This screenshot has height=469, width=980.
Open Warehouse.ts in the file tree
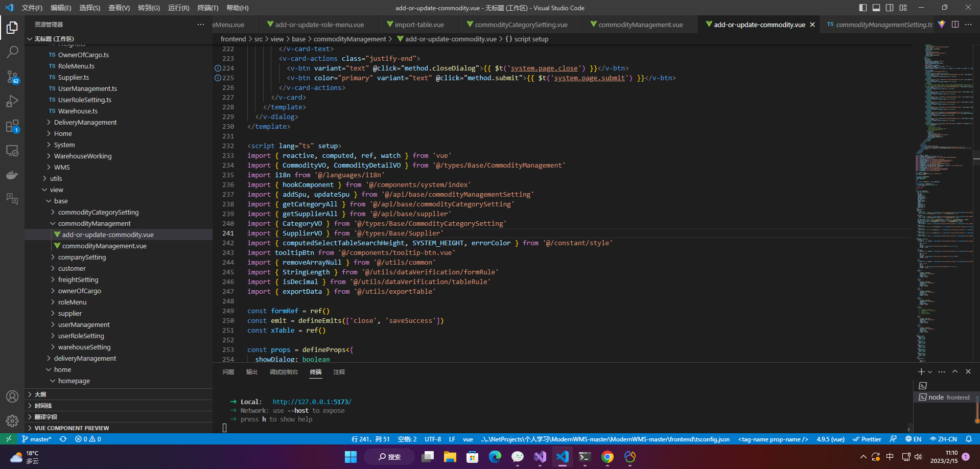78,111
